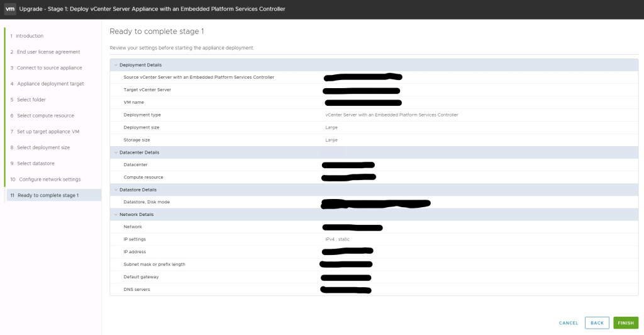This screenshot has height=335, width=644.
Task: Open step 9 Select datastore
Action: pos(33,164)
